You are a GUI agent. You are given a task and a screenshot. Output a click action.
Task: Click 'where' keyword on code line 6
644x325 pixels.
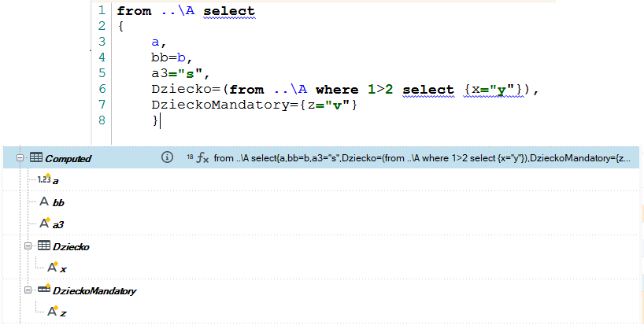tap(337, 90)
